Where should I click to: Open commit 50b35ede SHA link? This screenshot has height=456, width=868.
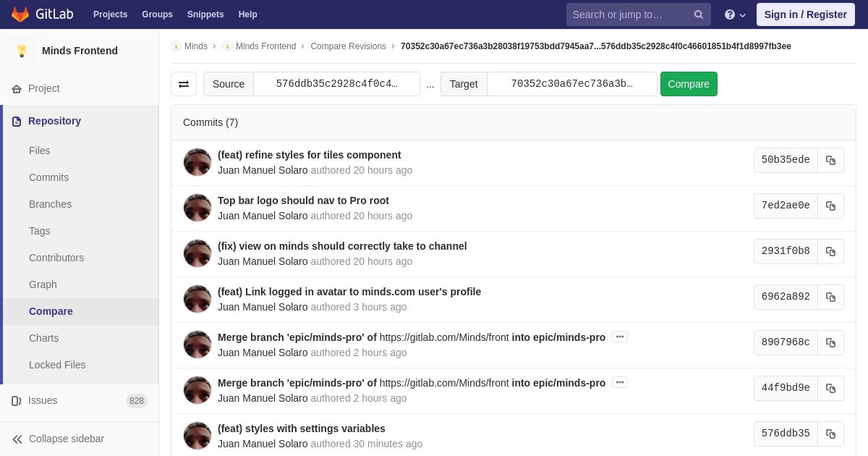(786, 160)
